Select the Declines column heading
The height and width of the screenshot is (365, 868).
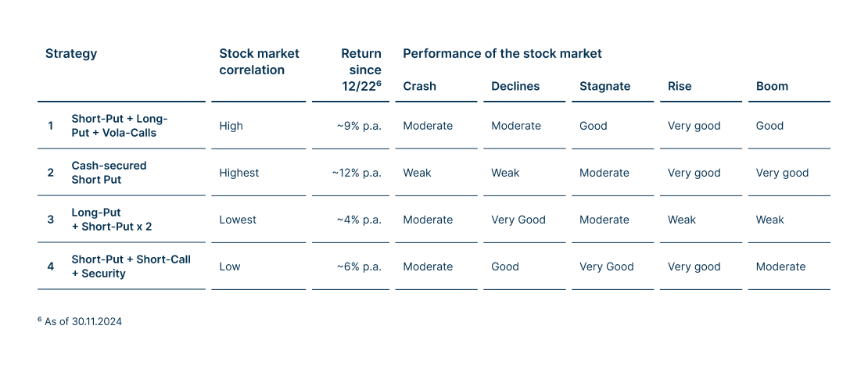(x=515, y=86)
